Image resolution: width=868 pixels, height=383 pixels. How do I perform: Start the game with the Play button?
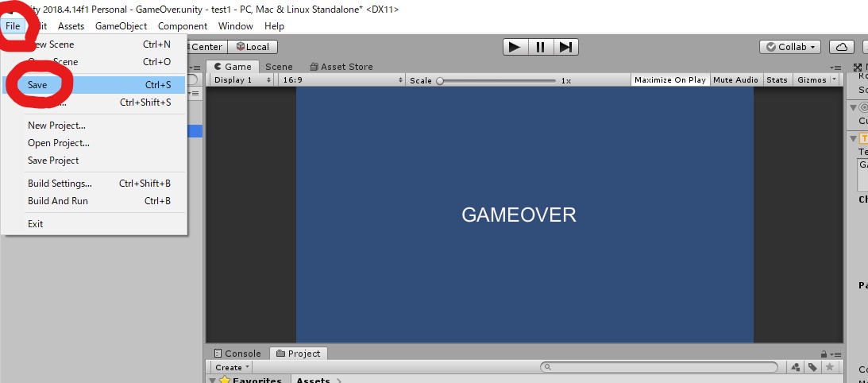tap(515, 47)
